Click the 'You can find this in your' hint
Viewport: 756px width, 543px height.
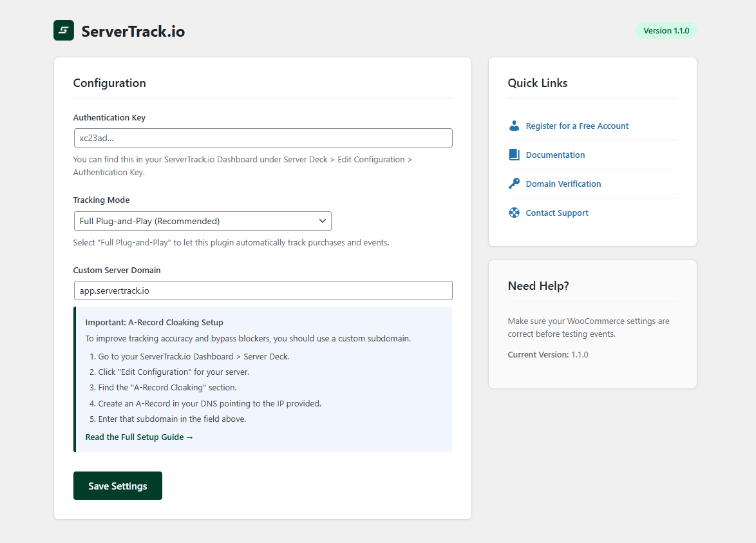click(x=243, y=166)
